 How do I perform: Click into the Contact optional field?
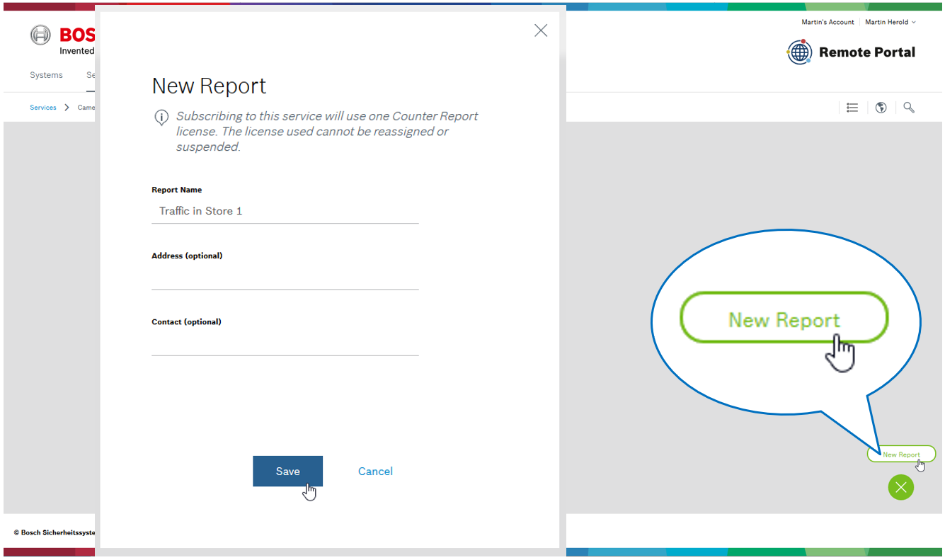click(x=285, y=343)
